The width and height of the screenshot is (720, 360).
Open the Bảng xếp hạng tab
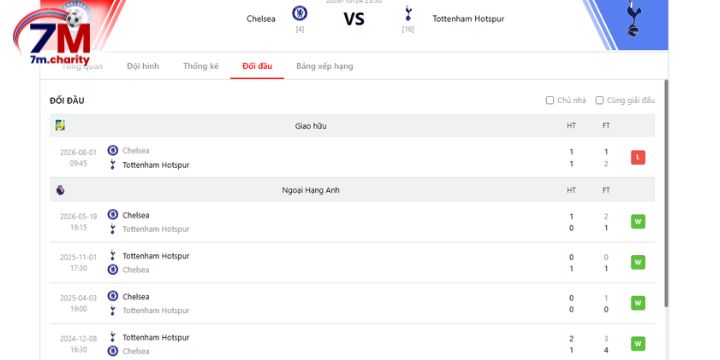[x=325, y=66]
